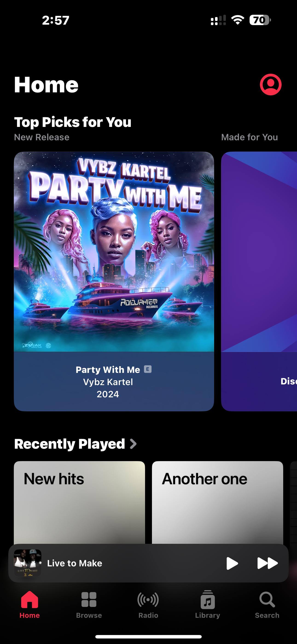Tap the Home tab icon
The width and height of the screenshot is (297, 644).
[29, 600]
